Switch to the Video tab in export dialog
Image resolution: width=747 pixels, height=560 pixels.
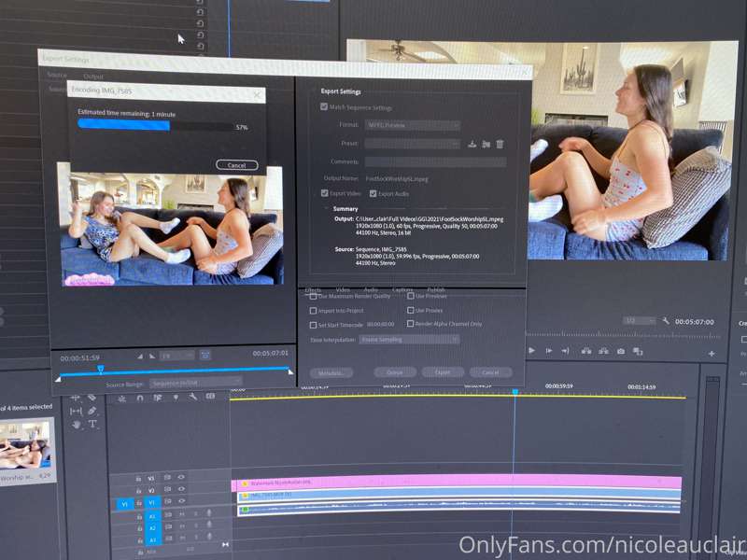343,289
